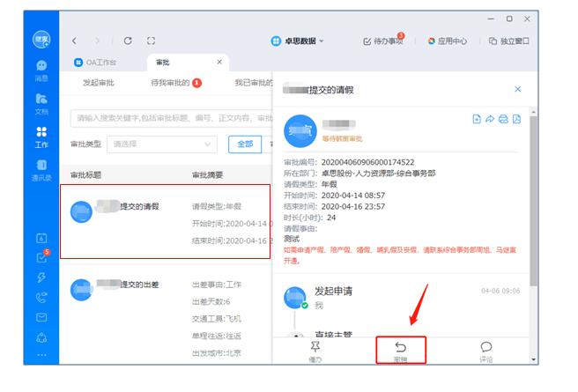Image resolution: width=578 pixels, height=392 pixels.
Task: Open the 卓思数据 organization dropdown
Action: pyautogui.click(x=297, y=41)
